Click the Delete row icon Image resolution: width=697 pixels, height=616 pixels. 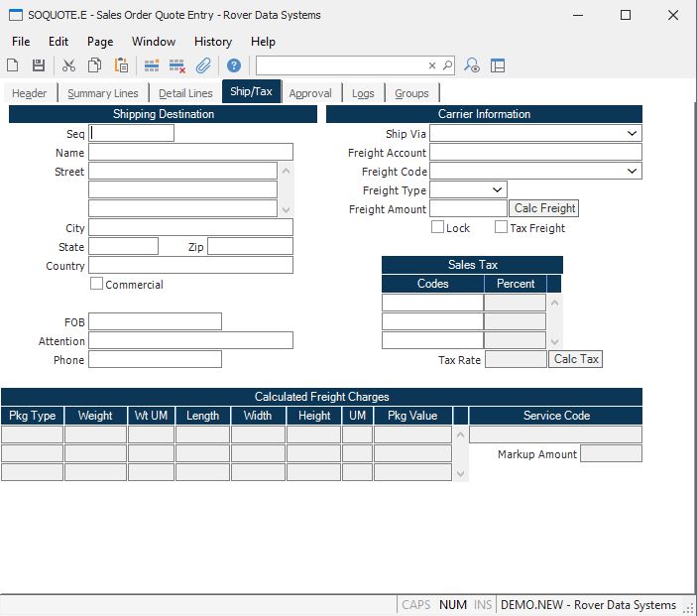click(177, 65)
